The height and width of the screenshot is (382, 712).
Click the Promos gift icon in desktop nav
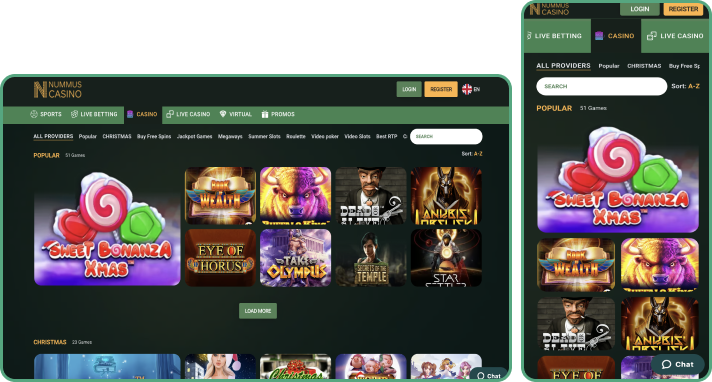tap(265, 114)
